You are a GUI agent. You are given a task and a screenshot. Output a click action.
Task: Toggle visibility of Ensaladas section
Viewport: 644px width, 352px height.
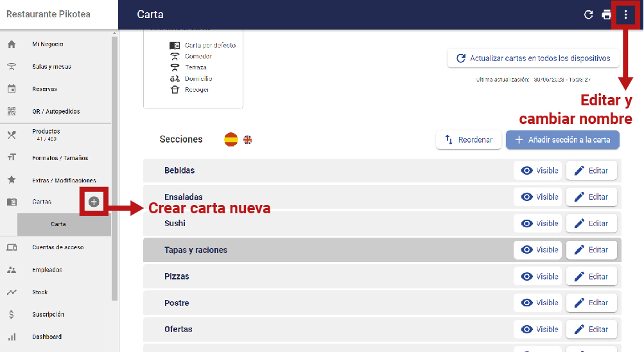537,197
